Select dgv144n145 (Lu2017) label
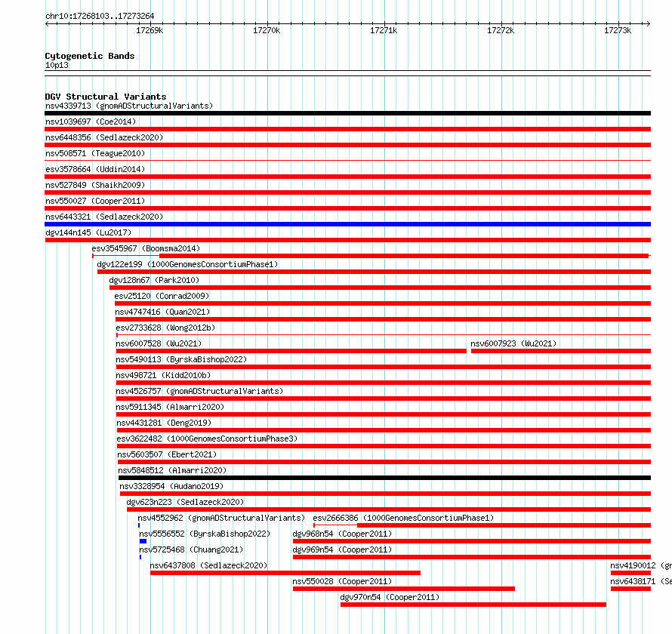Screen dimensions: 672x634 88,232
